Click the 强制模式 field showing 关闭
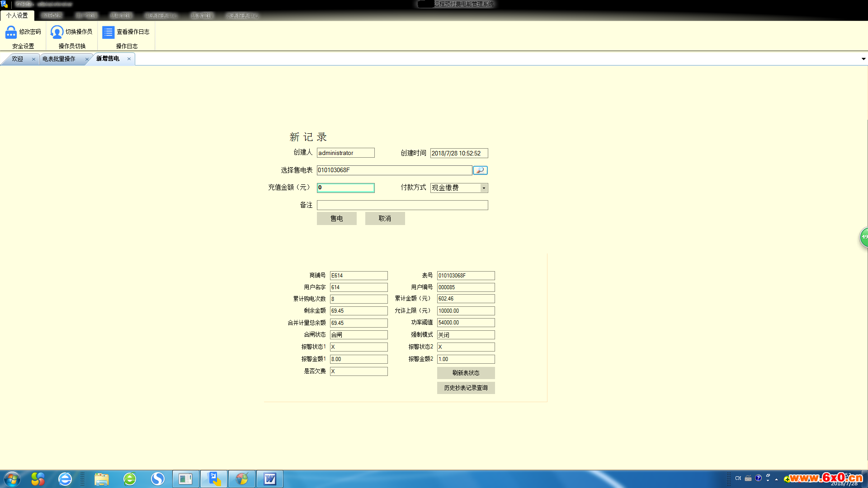This screenshot has width=868, height=488. (466, 335)
